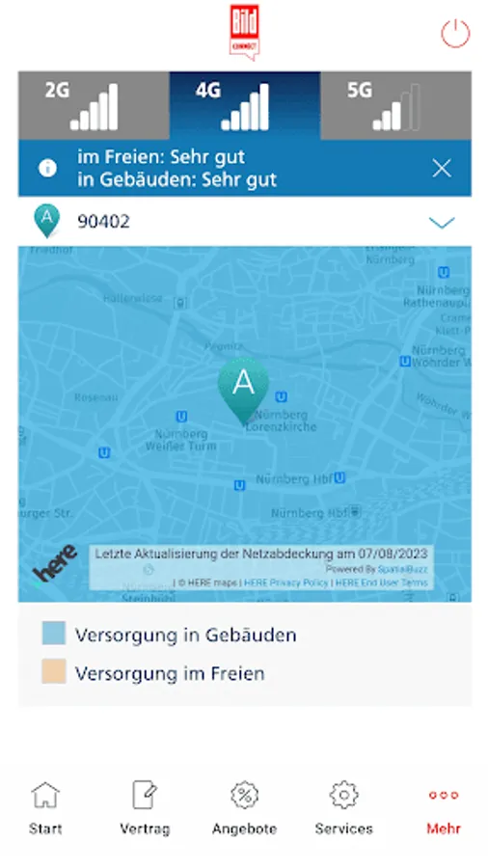
Task: Switch to 2G coverage tab
Action: coord(94,106)
